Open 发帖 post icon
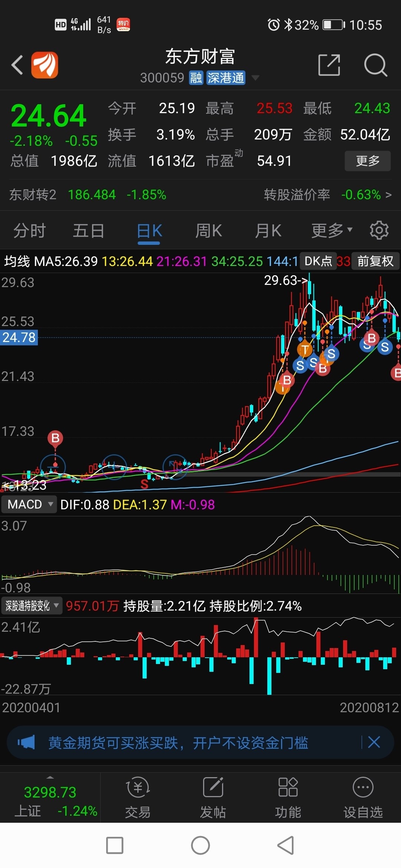The image size is (401, 868). [213, 798]
